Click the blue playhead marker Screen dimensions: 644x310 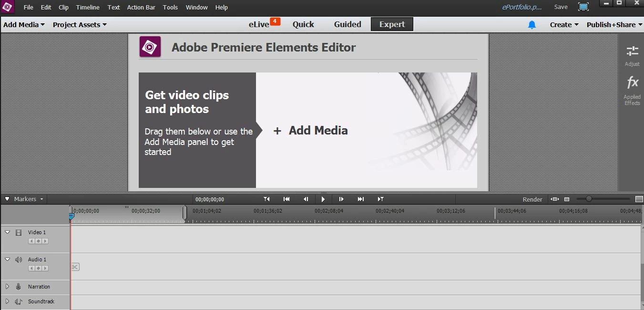click(71, 217)
